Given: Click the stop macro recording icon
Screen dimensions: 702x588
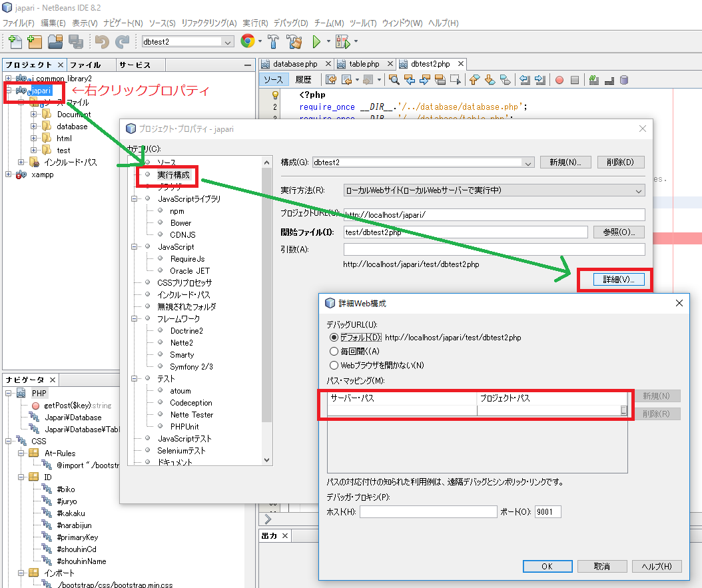Looking at the screenshot, I should tap(575, 80).
